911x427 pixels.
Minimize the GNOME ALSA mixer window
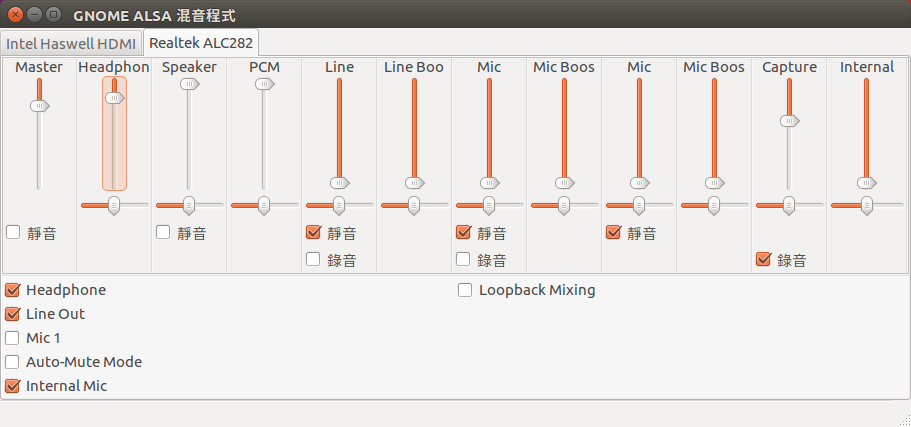click(34, 13)
